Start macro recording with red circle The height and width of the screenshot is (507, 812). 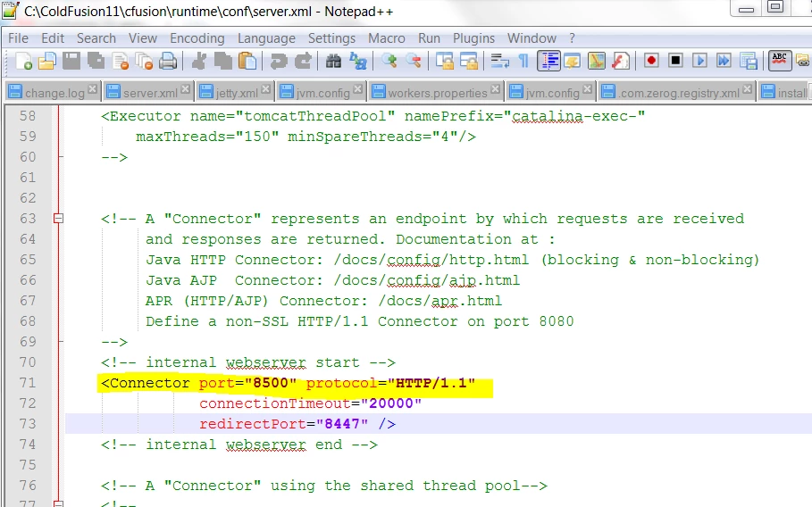click(651, 61)
